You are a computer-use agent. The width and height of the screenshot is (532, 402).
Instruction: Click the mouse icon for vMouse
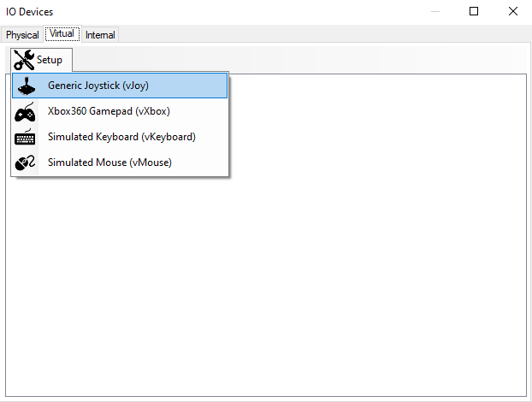(26, 163)
